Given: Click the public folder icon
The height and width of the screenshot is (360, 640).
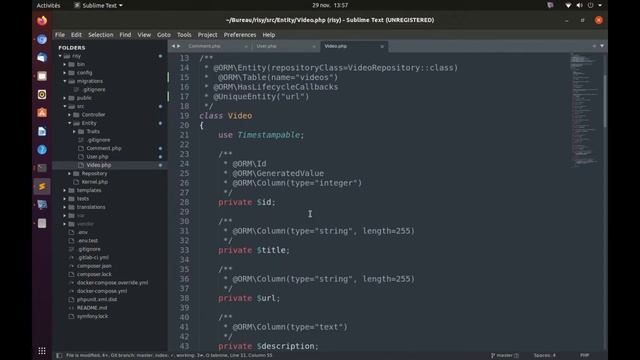Looking at the screenshot, I should pyautogui.click(x=71, y=98).
